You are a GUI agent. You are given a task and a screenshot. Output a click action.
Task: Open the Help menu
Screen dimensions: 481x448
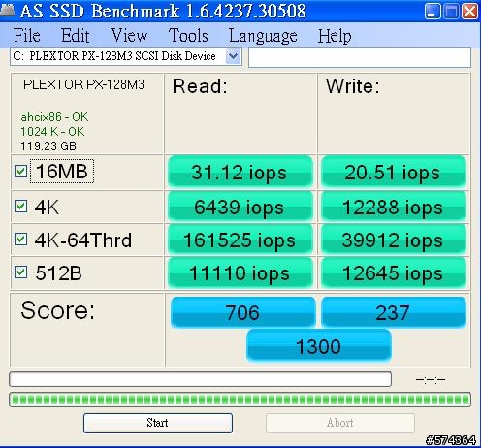(335, 35)
